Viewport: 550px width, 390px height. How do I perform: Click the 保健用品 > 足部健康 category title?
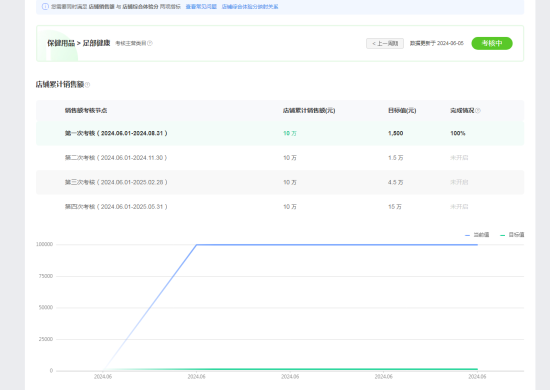coord(79,43)
